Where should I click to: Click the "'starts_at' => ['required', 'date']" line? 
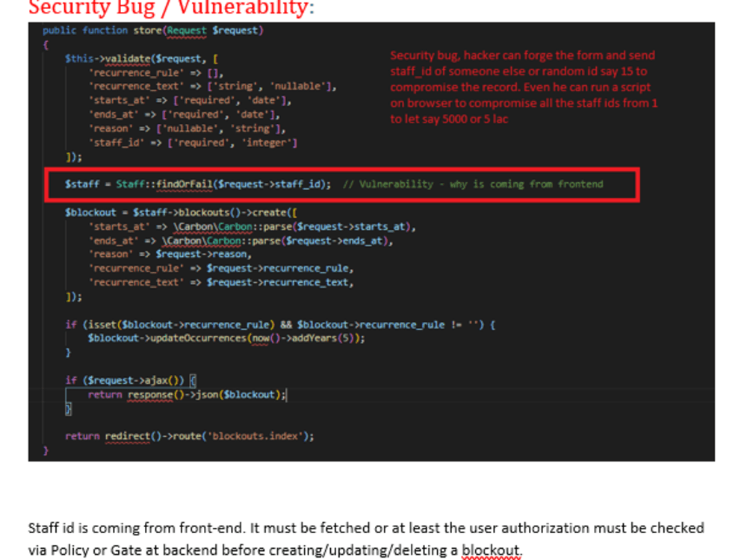pyautogui.click(x=190, y=101)
